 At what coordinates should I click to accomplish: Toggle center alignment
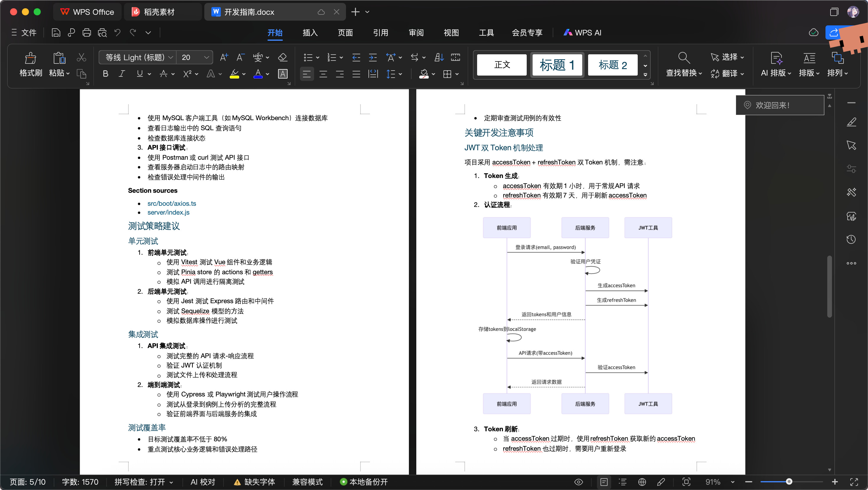click(323, 74)
